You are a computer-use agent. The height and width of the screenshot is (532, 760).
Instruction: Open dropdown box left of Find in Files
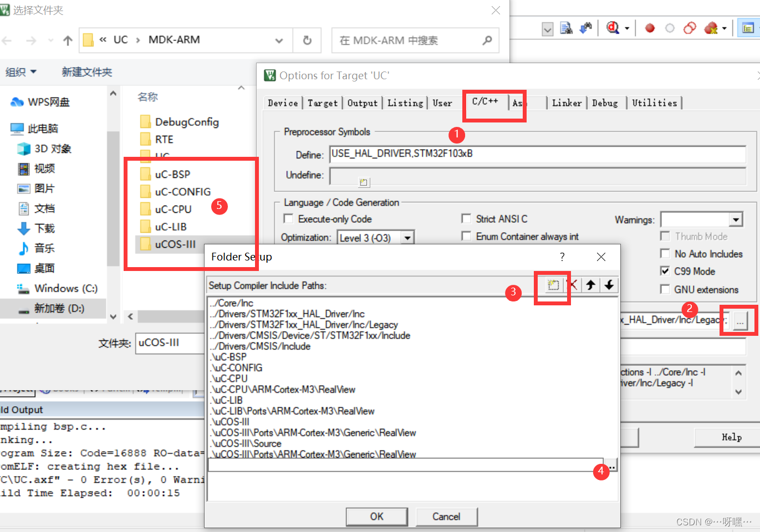[x=547, y=29]
